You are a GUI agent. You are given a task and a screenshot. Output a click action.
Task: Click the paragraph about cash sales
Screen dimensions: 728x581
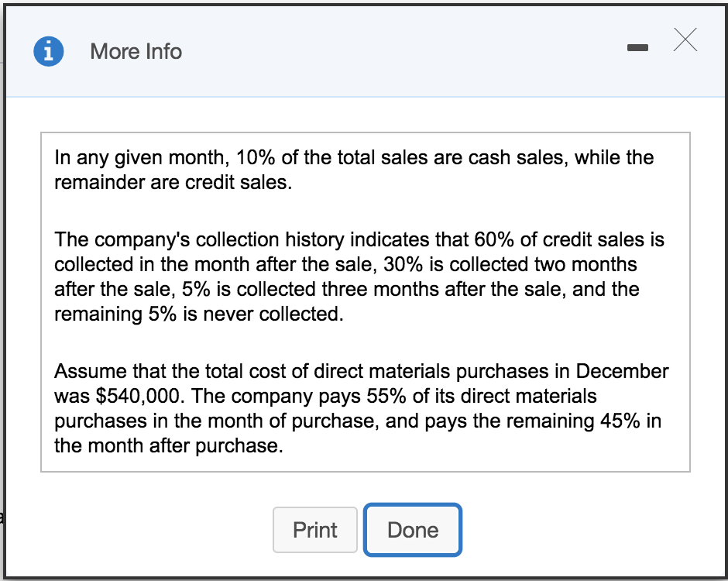tap(354, 170)
